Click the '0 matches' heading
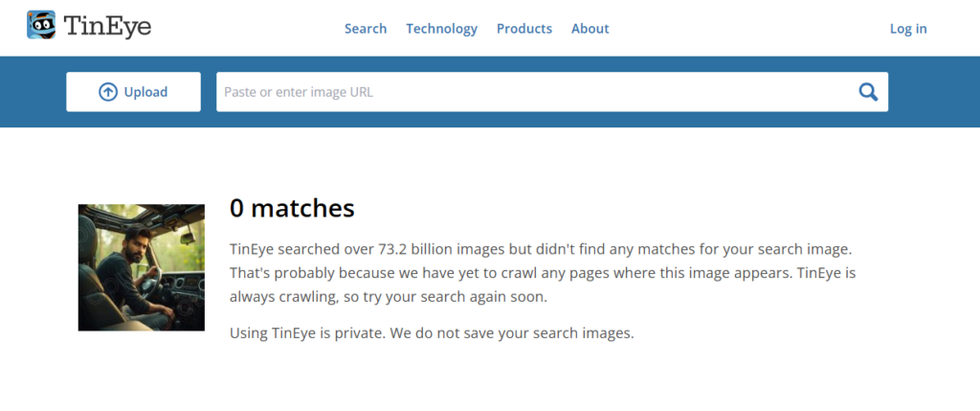980x411 pixels. point(292,208)
